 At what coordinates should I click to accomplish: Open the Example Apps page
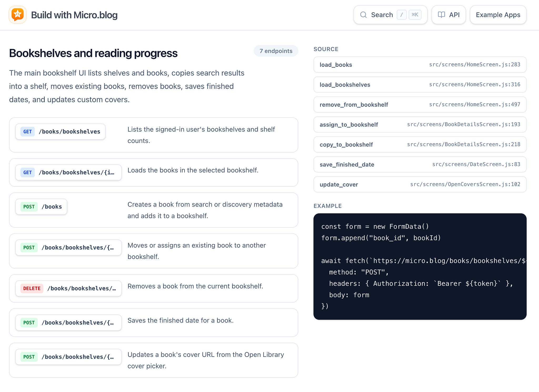click(x=498, y=15)
